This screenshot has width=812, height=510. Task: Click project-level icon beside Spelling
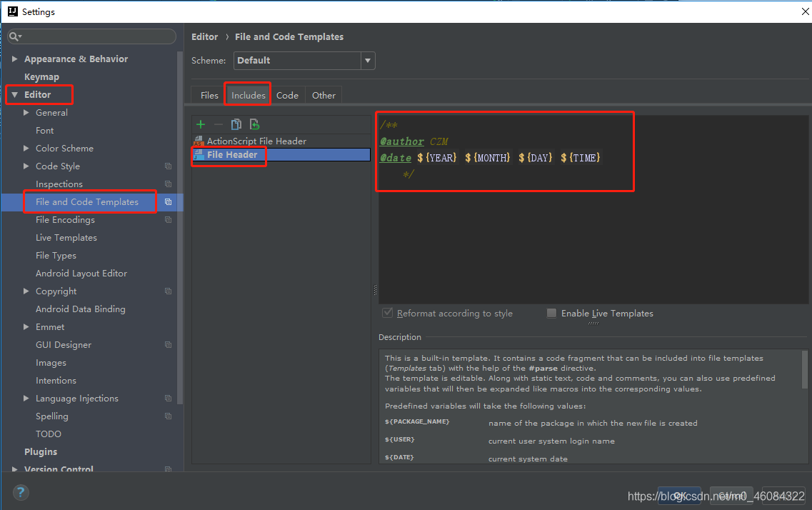coord(169,416)
